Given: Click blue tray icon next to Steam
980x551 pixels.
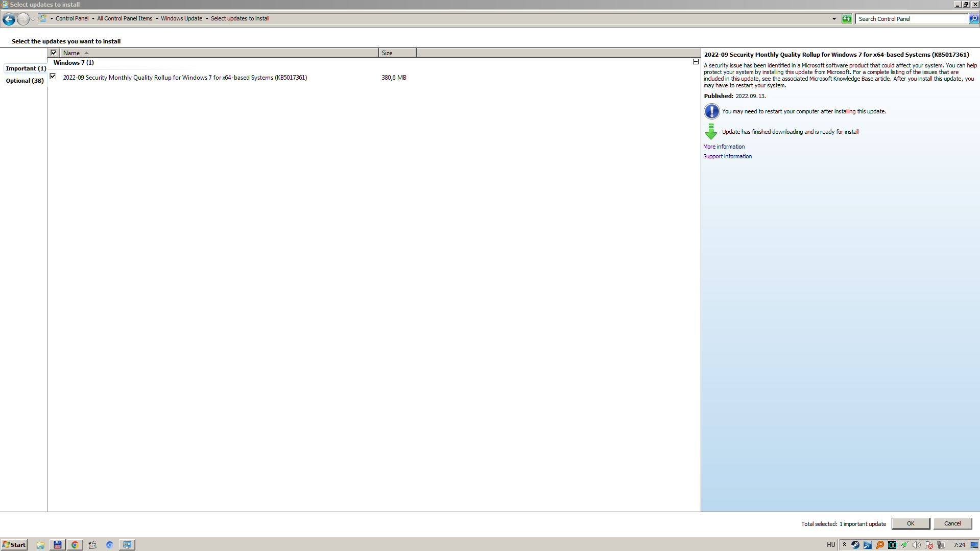Looking at the screenshot, I should [x=868, y=545].
